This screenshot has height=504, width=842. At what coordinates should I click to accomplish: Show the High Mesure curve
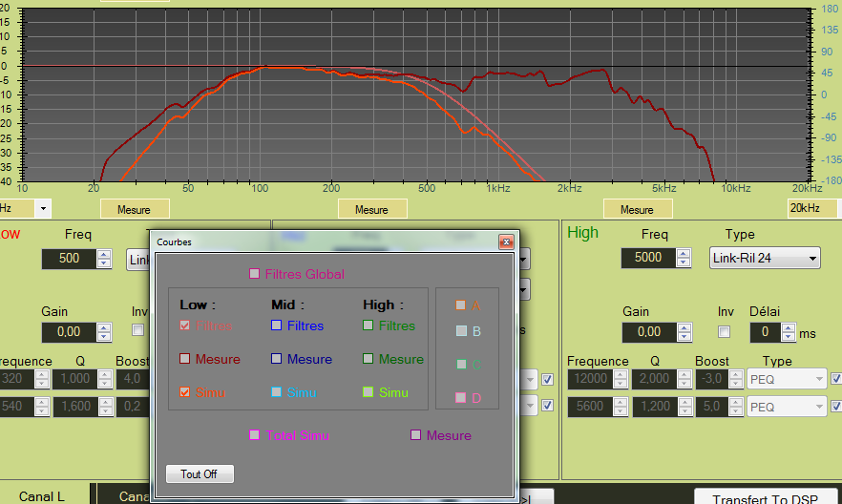pos(368,359)
